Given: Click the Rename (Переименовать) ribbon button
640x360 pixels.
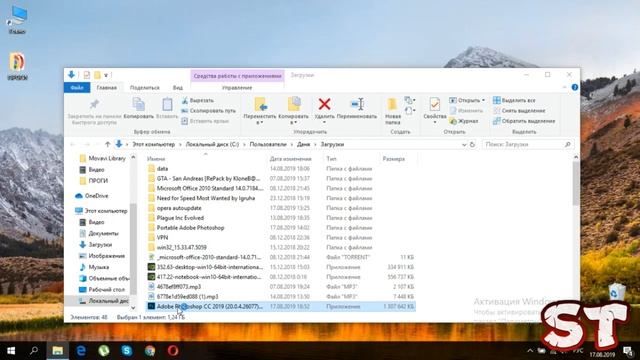Looking at the screenshot, I should tap(357, 108).
